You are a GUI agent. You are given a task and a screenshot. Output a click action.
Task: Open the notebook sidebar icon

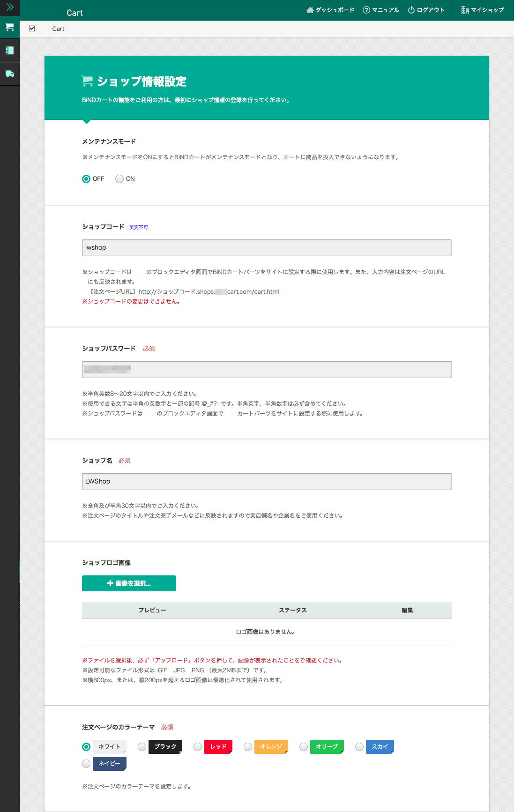[9, 51]
